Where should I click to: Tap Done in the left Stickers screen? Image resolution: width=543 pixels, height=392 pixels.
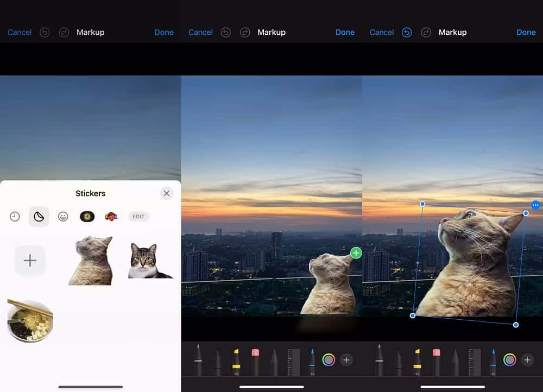click(x=164, y=32)
